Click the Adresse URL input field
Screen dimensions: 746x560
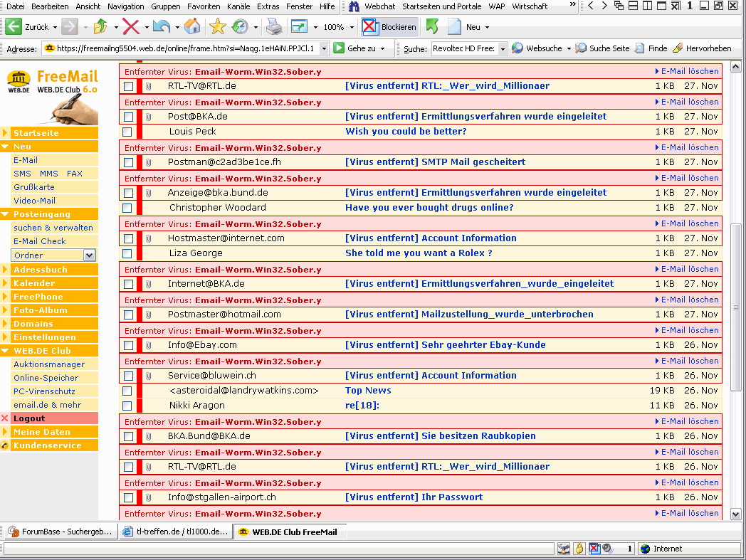coord(186,48)
